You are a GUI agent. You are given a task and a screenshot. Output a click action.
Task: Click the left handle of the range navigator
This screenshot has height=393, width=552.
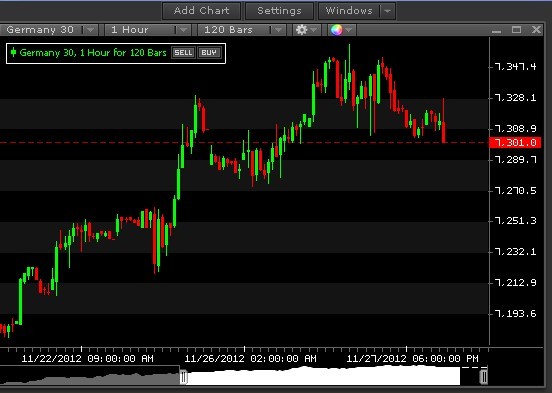[x=183, y=377]
